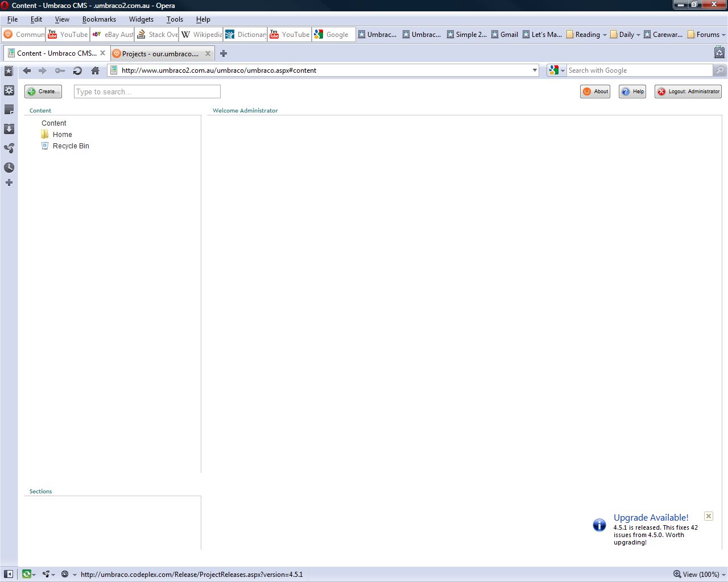The height and width of the screenshot is (582, 728).
Task: Open the Opera bookmarks panel star icon
Action: [x=9, y=71]
